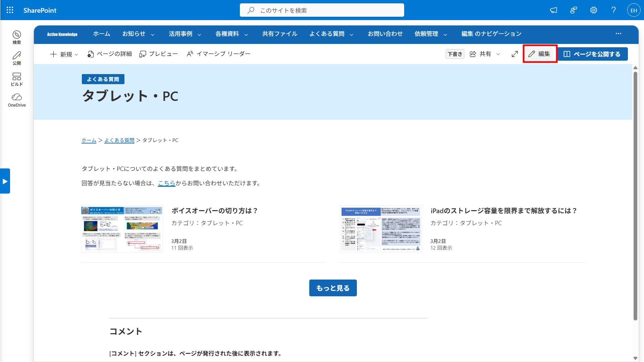Click the megaphone what's new icon
This screenshot has height=362, width=644.
pos(553,10)
